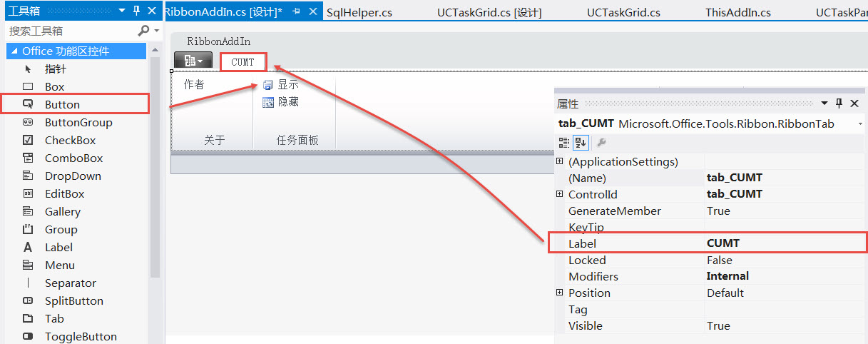Viewport: 868px width, 344px height.
Task: Pin the Properties panel
Action: pyautogui.click(x=839, y=103)
